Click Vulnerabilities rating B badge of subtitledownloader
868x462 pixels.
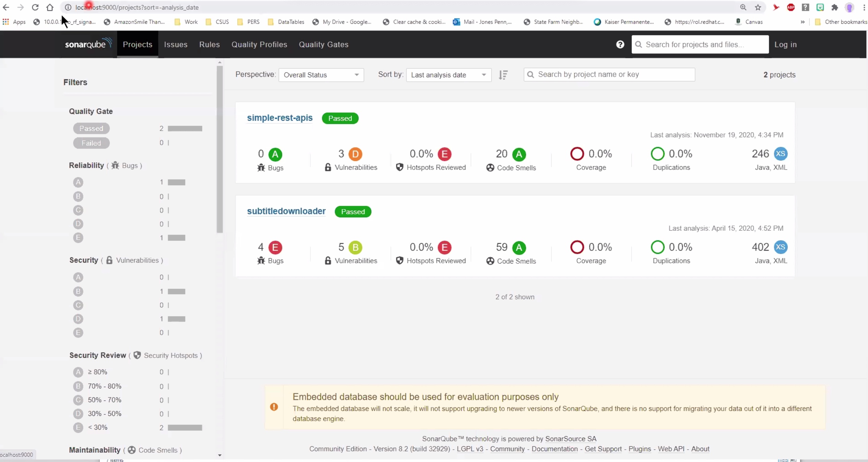tap(355, 247)
